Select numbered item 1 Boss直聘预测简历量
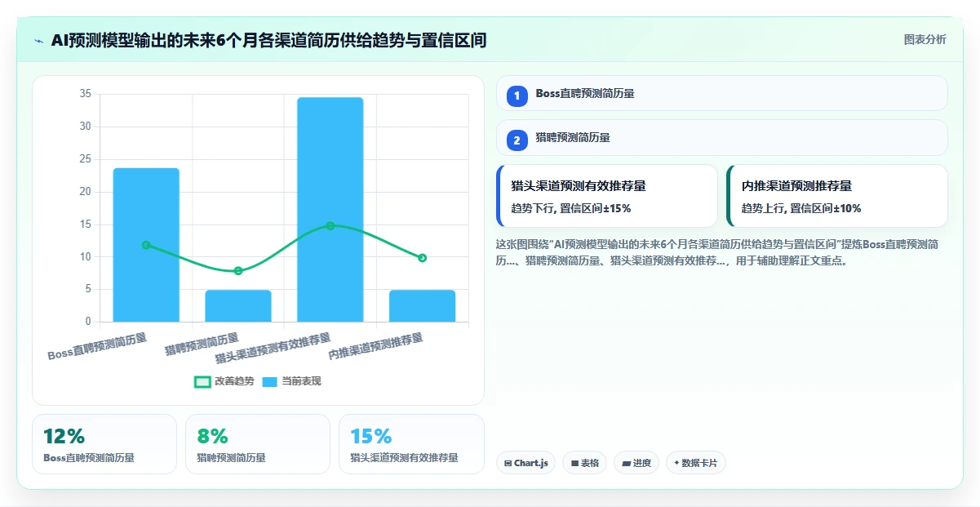Viewport: 980px width, 507px height. coord(722,93)
